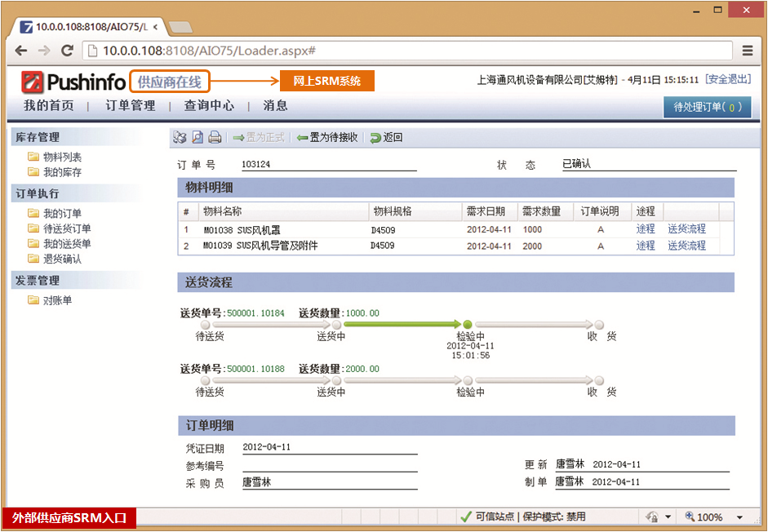Click green 检验中 marker for delivery 10184

click(468, 324)
